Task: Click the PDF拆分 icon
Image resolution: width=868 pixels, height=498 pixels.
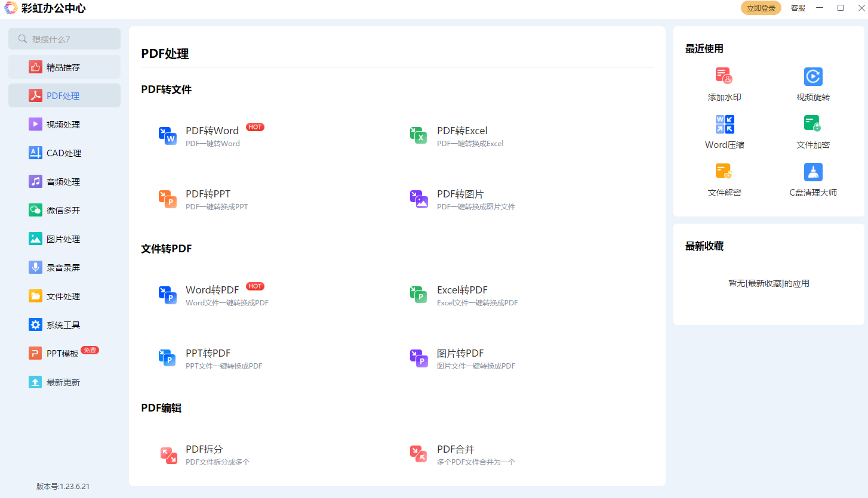Action: coord(169,454)
